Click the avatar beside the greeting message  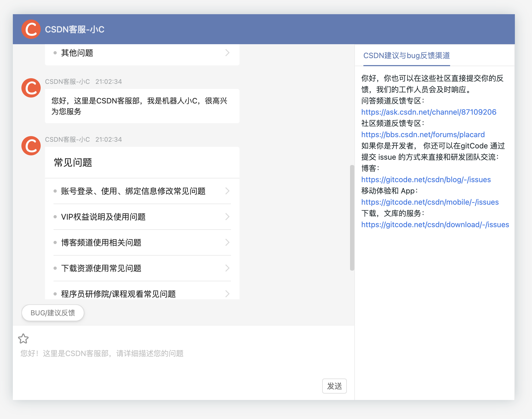(31, 88)
